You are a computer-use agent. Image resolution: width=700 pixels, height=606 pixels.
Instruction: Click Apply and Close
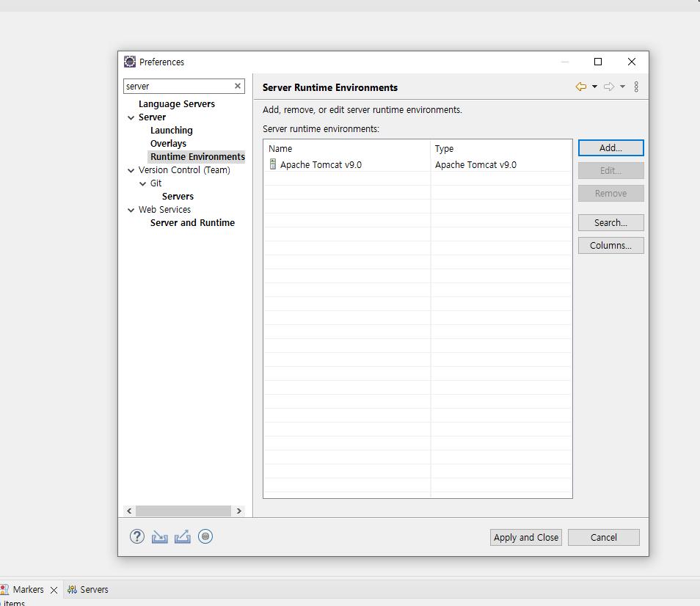pyautogui.click(x=526, y=537)
